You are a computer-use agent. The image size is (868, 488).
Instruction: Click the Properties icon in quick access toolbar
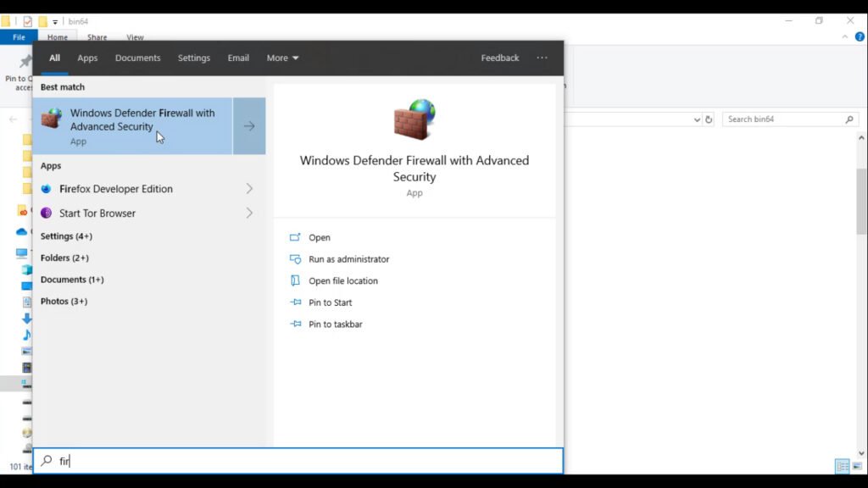tap(28, 21)
